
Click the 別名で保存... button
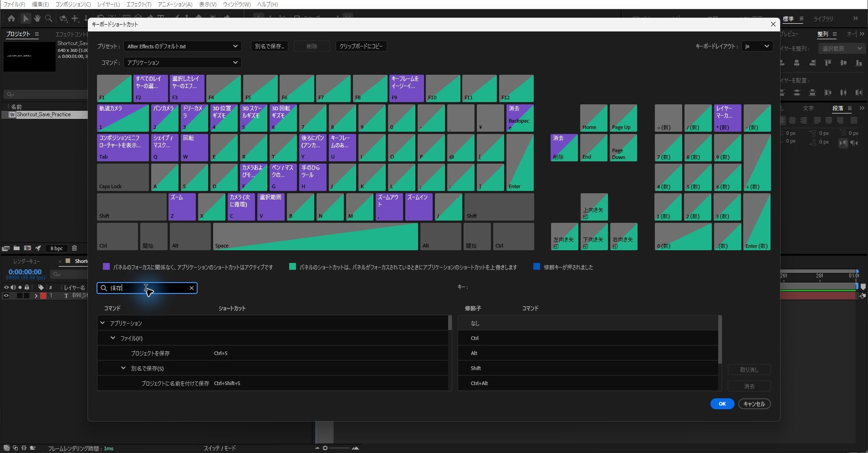[x=270, y=46]
